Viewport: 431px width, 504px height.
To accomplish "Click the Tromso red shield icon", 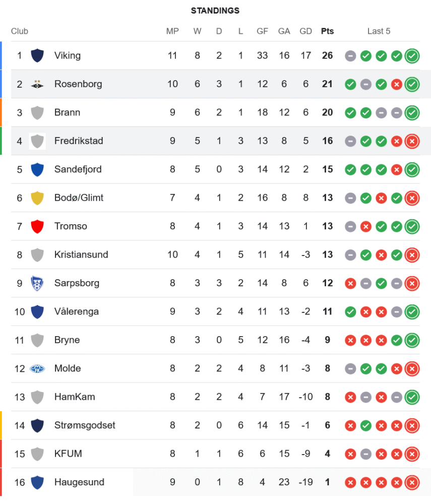I will pos(37,226).
